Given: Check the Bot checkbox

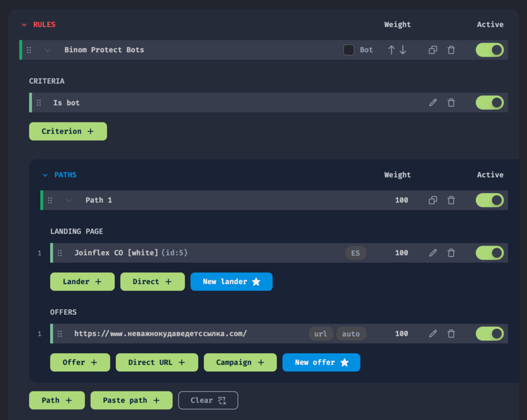Looking at the screenshot, I should point(348,50).
